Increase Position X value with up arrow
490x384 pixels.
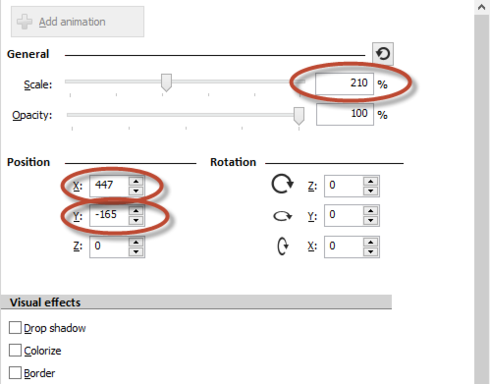pos(136,181)
